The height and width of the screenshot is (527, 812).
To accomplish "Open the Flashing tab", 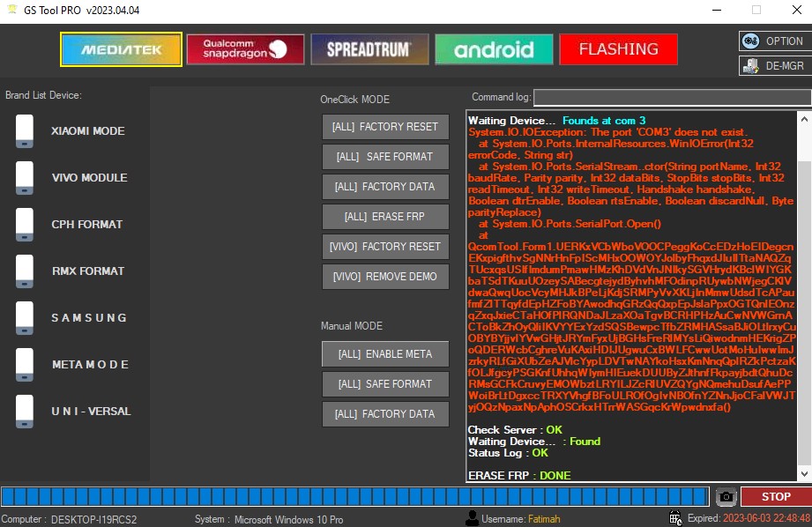I will [619, 49].
